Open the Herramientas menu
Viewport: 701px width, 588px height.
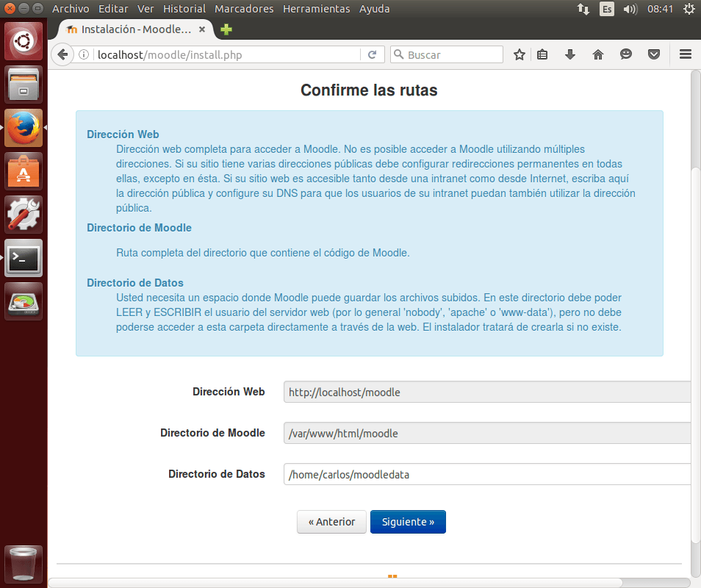click(317, 9)
